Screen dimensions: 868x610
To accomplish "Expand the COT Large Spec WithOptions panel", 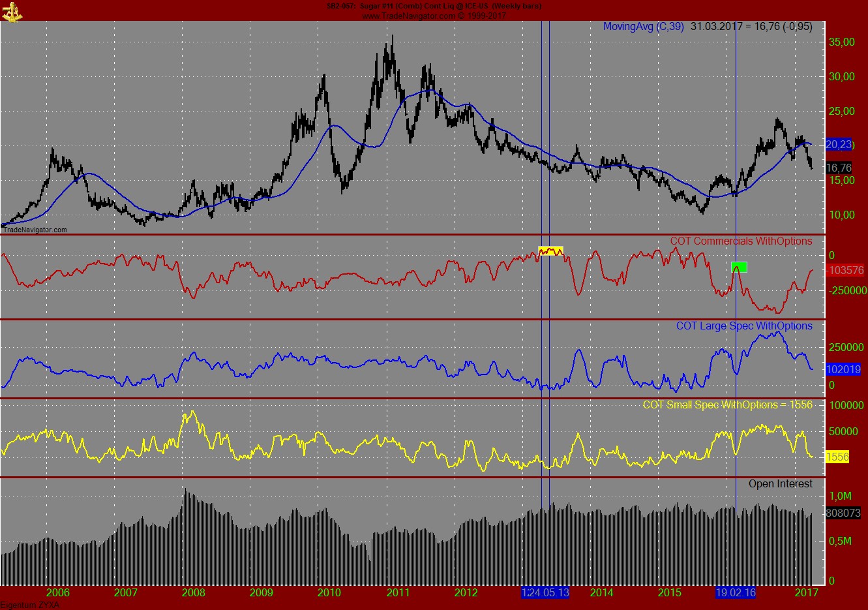I will pyautogui.click(x=746, y=326).
